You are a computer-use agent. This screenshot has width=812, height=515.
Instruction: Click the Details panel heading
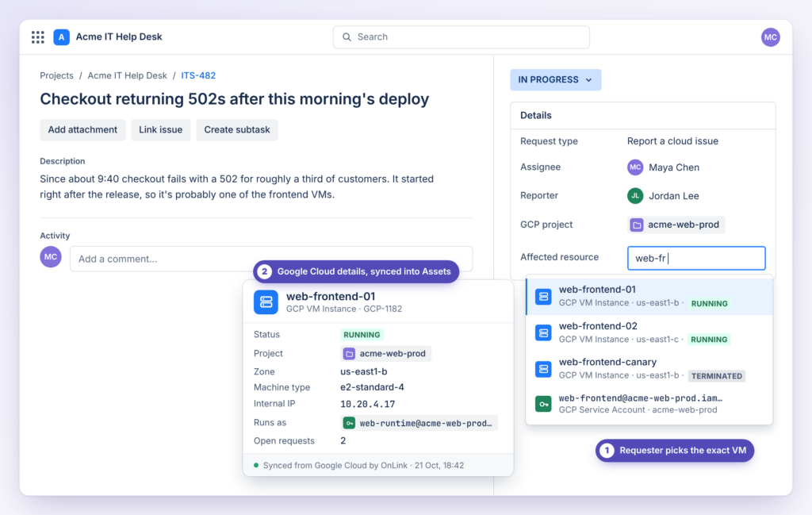click(536, 116)
